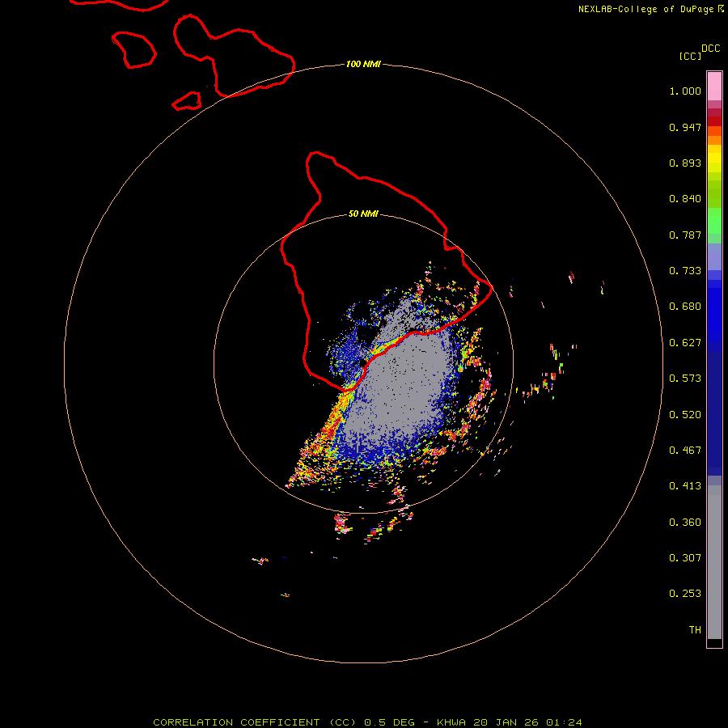The height and width of the screenshot is (728, 728).
Task: Click the 0.947 color scale value
Action: 685,127
